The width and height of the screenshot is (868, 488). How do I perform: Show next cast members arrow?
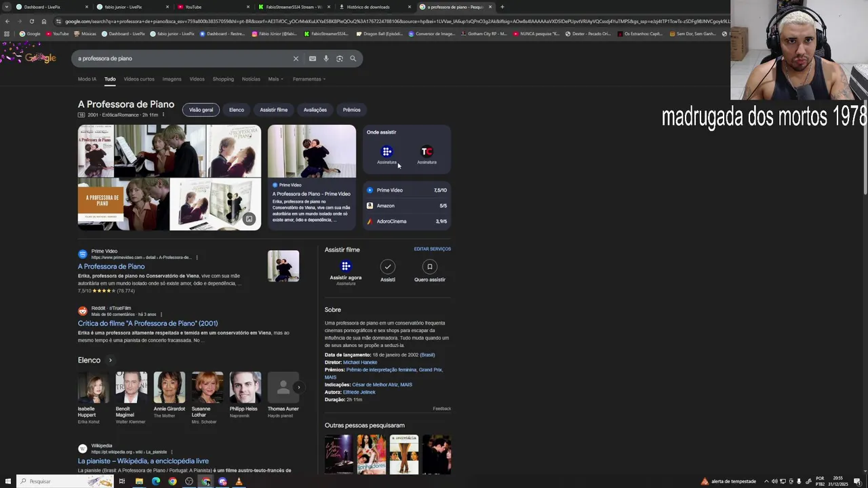pyautogui.click(x=298, y=387)
